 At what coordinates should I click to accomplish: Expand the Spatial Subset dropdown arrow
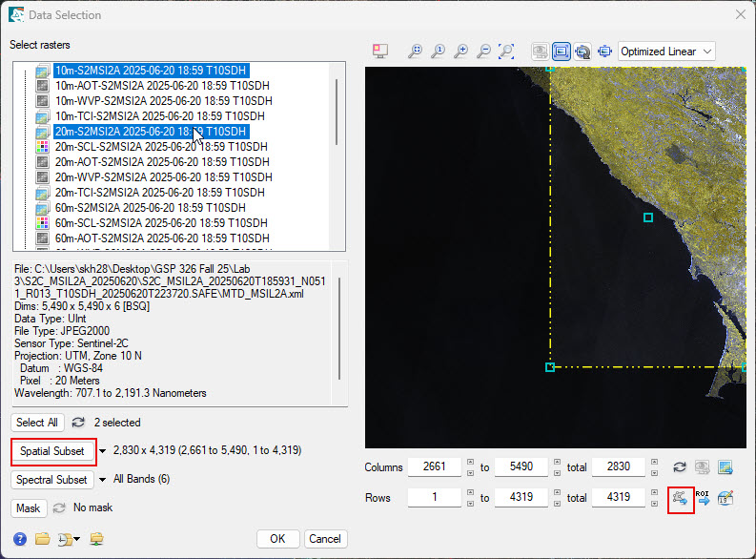pos(103,450)
